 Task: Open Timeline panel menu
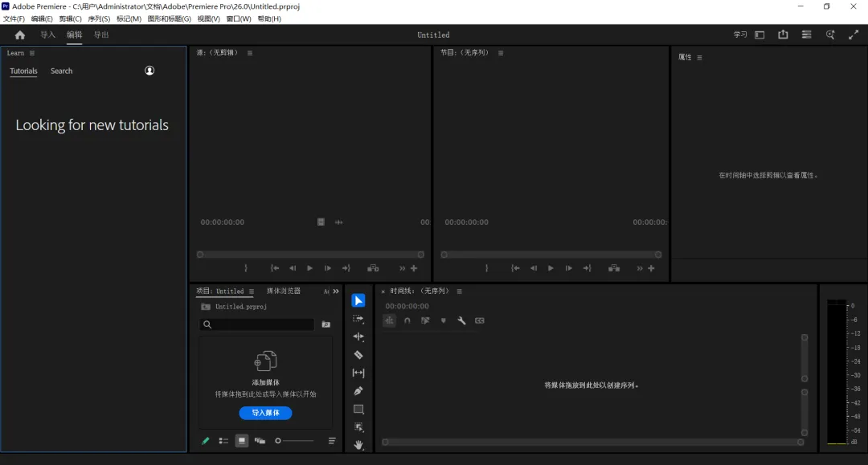point(459,292)
